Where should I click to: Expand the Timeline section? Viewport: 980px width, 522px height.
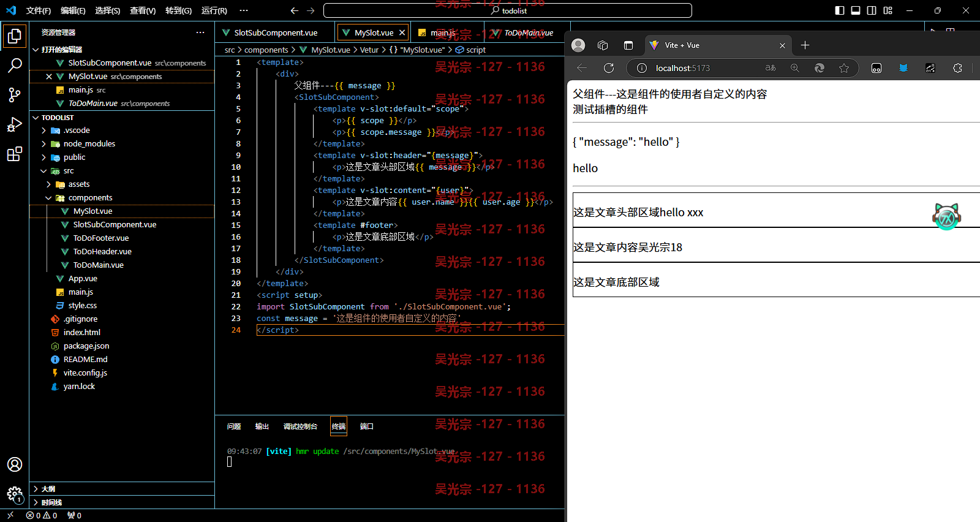[x=123, y=502]
